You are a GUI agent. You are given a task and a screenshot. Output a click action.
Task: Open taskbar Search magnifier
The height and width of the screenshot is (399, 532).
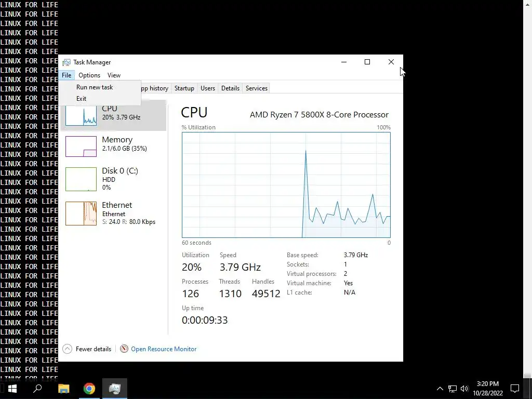[37, 389]
